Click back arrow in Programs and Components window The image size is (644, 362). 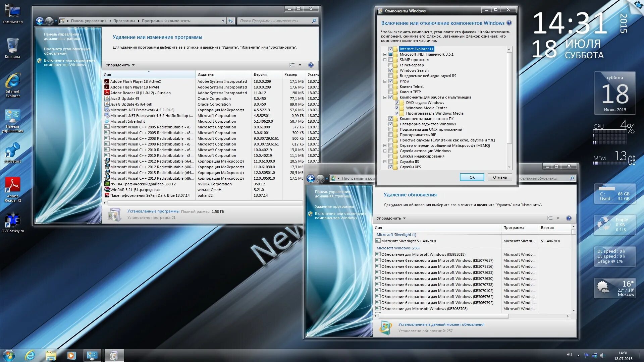tap(40, 21)
